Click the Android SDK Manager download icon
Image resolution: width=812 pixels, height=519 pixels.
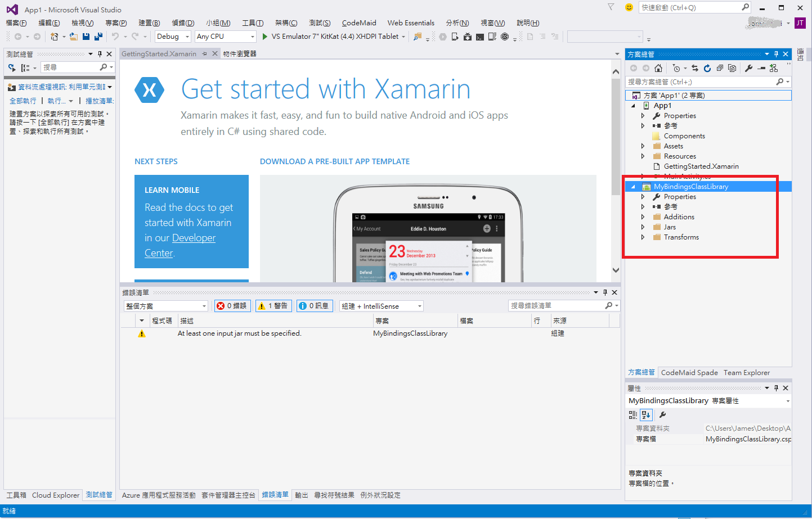pos(467,37)
